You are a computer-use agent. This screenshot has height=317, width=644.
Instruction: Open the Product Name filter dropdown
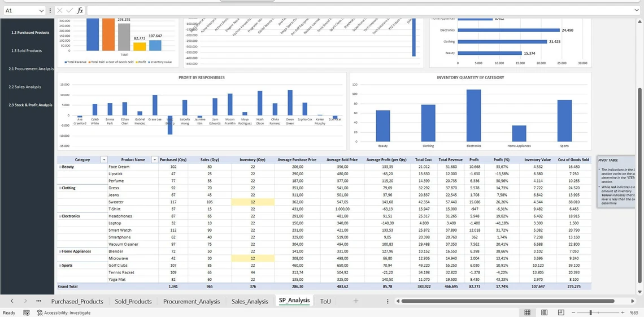click(x=155, y=160)
